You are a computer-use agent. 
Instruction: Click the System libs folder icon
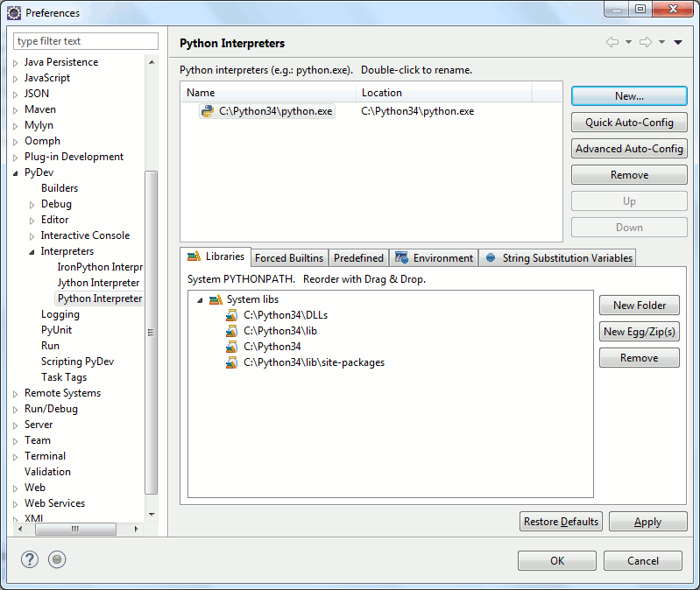pos(216,299)
